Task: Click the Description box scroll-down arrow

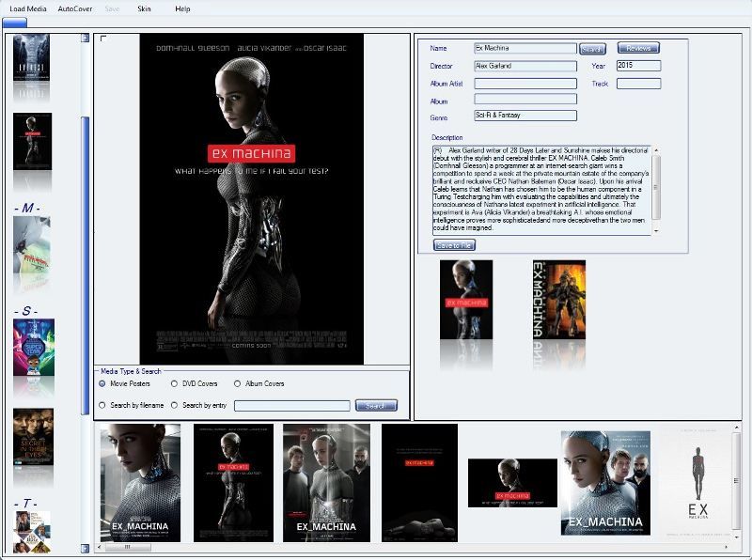Action: pos(656,231)
